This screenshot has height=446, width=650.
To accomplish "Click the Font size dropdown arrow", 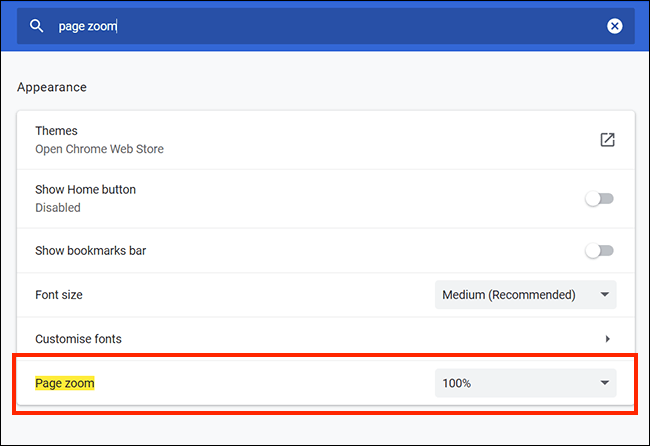I will [x=605, y=295].
